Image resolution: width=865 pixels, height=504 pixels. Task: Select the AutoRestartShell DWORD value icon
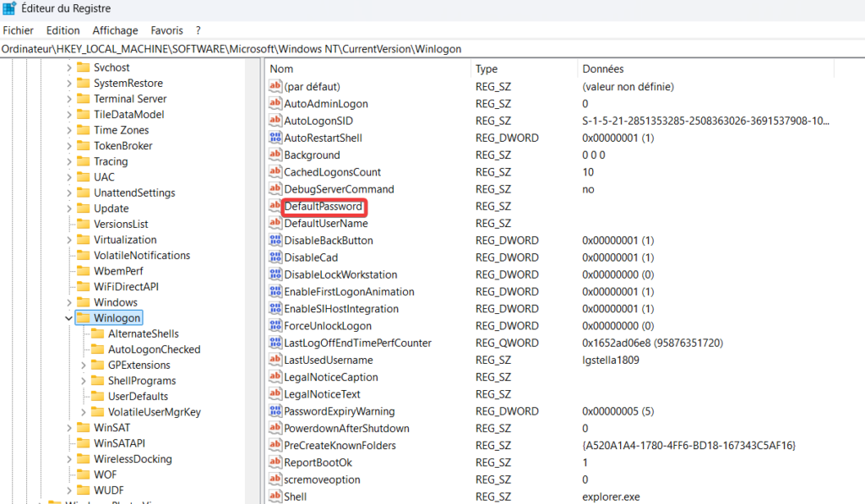click(x=275, y=138)
